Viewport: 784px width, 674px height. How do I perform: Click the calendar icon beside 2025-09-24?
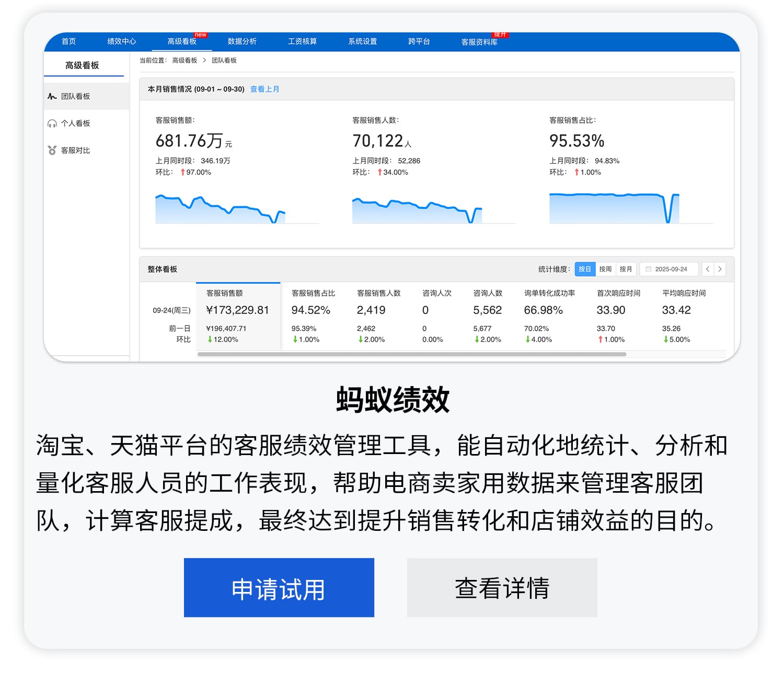[x=648, y=269]
